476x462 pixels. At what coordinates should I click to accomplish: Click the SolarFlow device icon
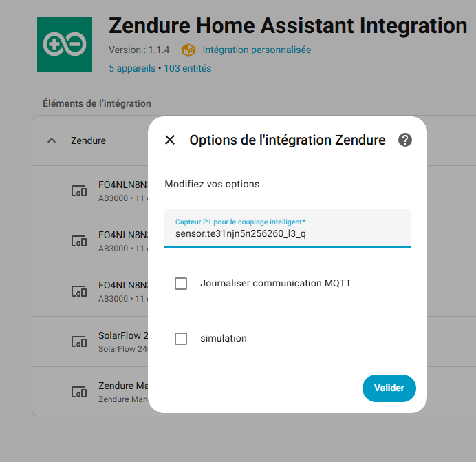[79, 342]
